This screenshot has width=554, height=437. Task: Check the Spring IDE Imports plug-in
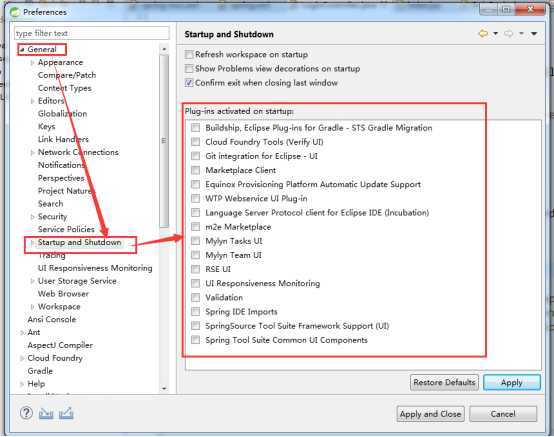[x=195, y=311]
